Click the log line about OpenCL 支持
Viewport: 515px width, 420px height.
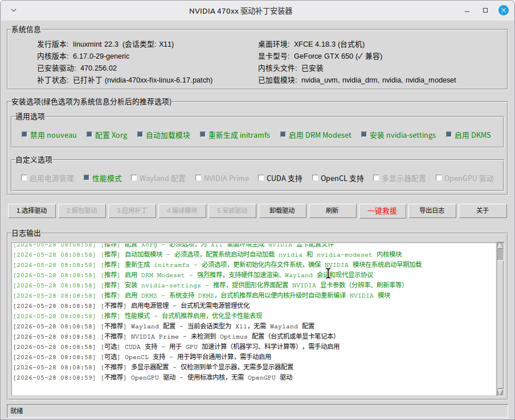click(x=142, y=357)
